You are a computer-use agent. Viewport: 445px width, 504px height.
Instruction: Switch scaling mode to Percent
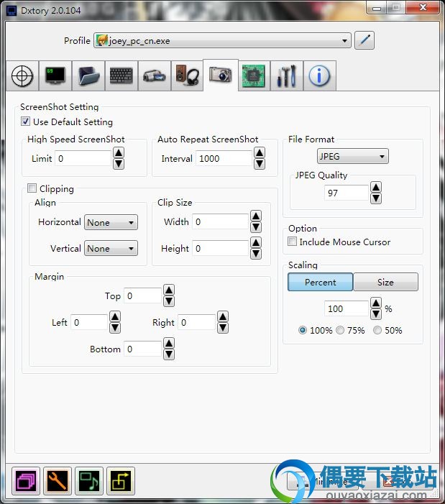tap(321, 282)
